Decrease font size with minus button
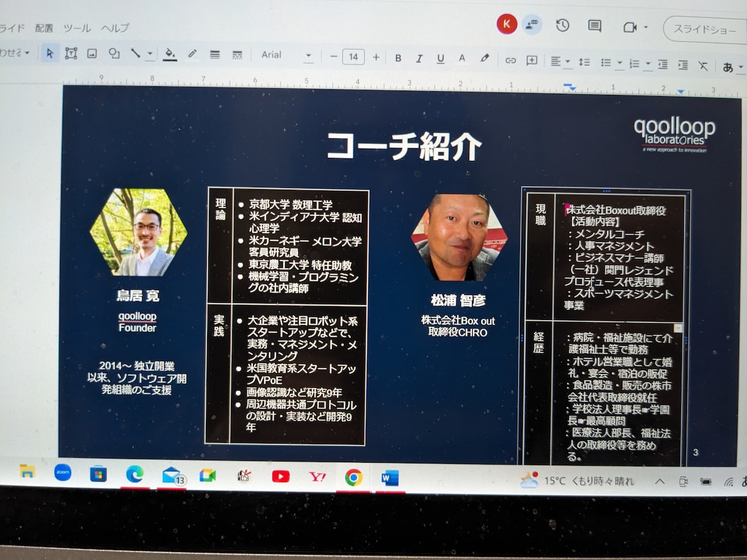 tap(334, 57)
